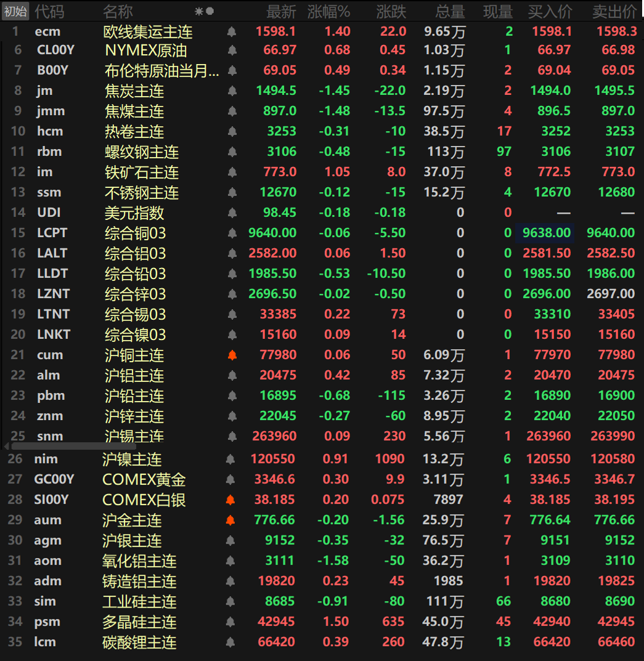Image resolution: width=644 pixels, height=661 pixels.
Task: Select the highlighted 9638.00 bid cell
Action: pos(545,233)
